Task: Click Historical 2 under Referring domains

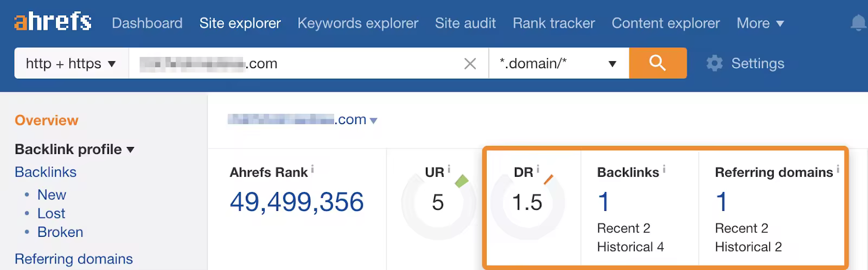Action: tap(748, 247)
